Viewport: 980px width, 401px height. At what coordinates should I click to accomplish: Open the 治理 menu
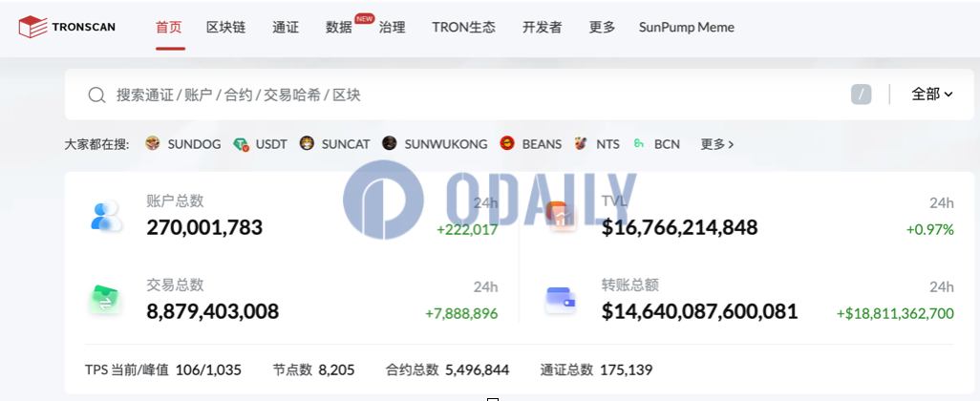(392, 27)
